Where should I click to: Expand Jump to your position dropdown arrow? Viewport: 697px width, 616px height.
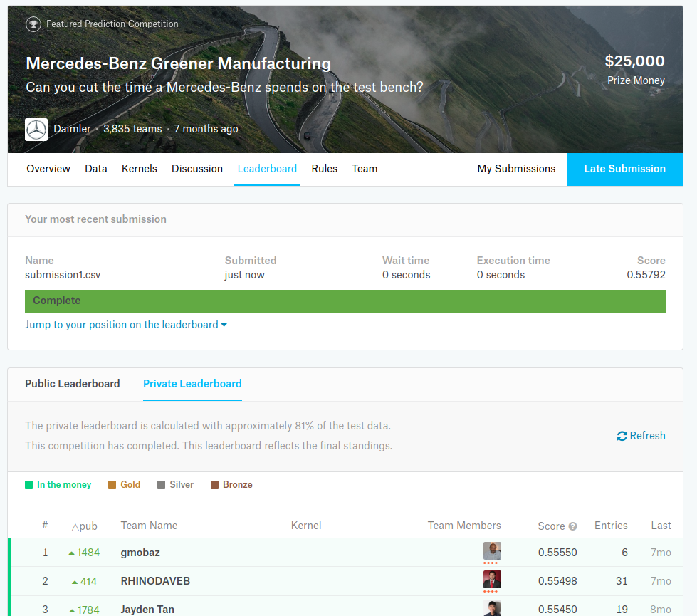[x=224, y=325]
